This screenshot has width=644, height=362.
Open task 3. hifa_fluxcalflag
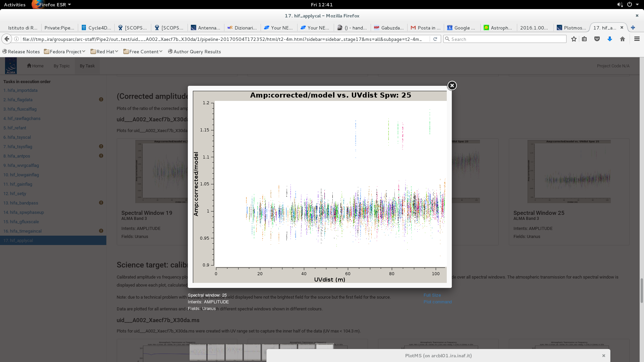tap(20, 109)
